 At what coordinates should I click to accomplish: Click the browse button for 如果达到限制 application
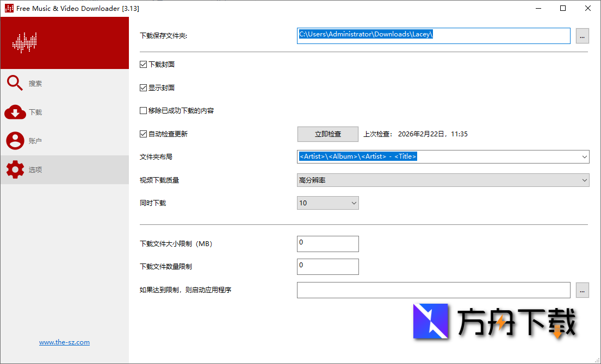click(582, 290)
